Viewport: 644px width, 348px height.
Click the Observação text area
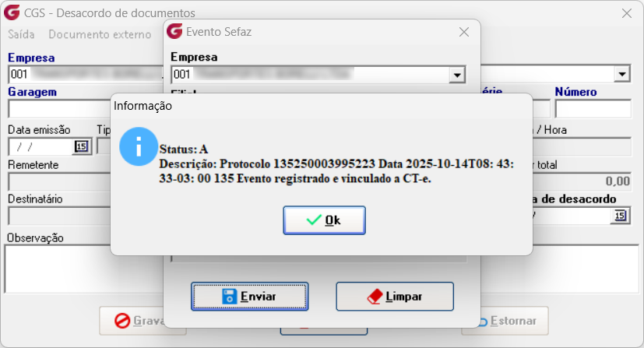[58, 269]
